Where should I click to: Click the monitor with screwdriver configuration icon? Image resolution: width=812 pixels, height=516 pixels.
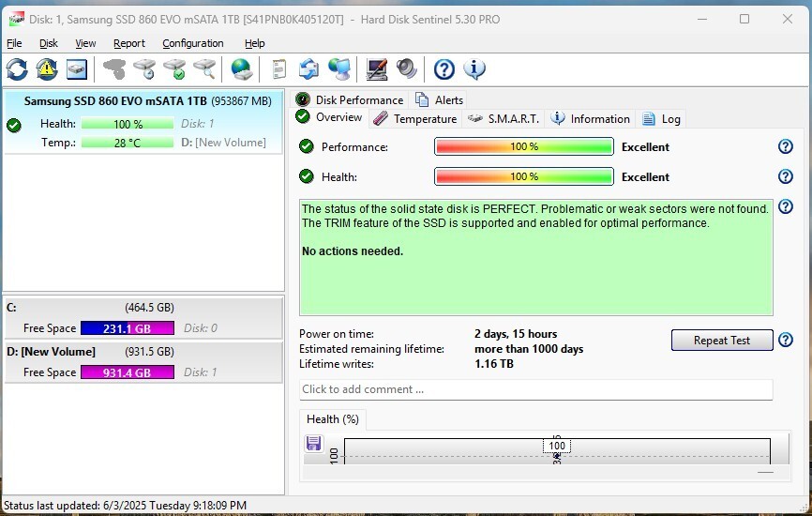coord(377,68)
